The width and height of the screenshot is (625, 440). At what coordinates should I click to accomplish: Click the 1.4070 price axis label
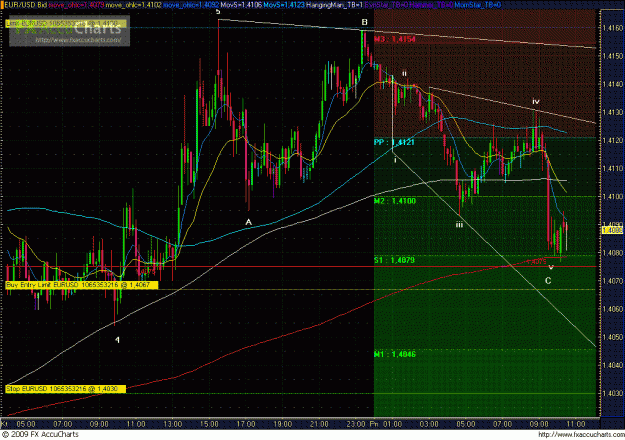(612, 281)
